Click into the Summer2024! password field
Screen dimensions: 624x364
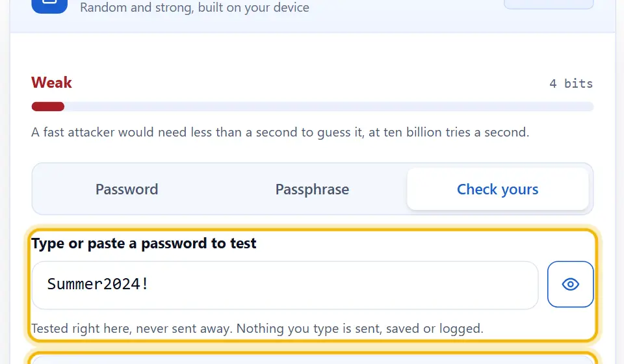[x=285, y=285]
